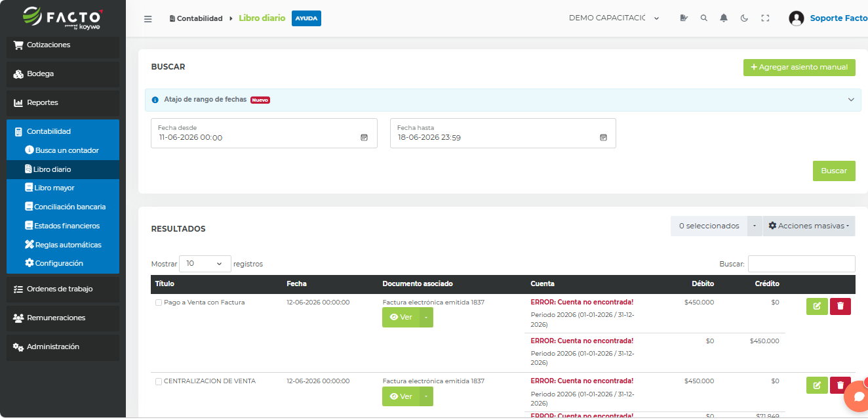Open the Fecha desde calendar picker icon

point(364,138)
